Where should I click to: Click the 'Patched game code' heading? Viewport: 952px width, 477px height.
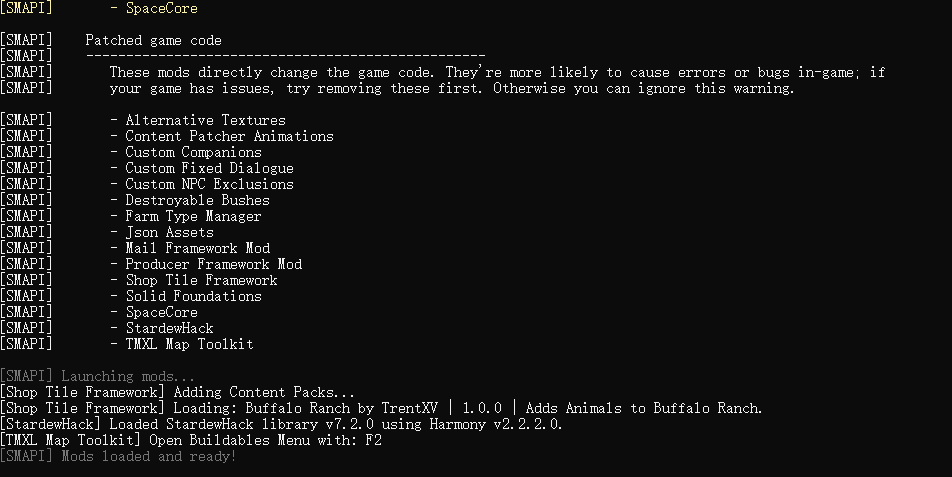coord(154,41)
